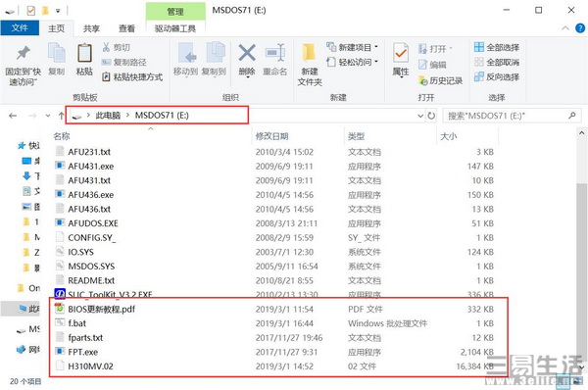Click Open (打开) in ribbon

435,49
